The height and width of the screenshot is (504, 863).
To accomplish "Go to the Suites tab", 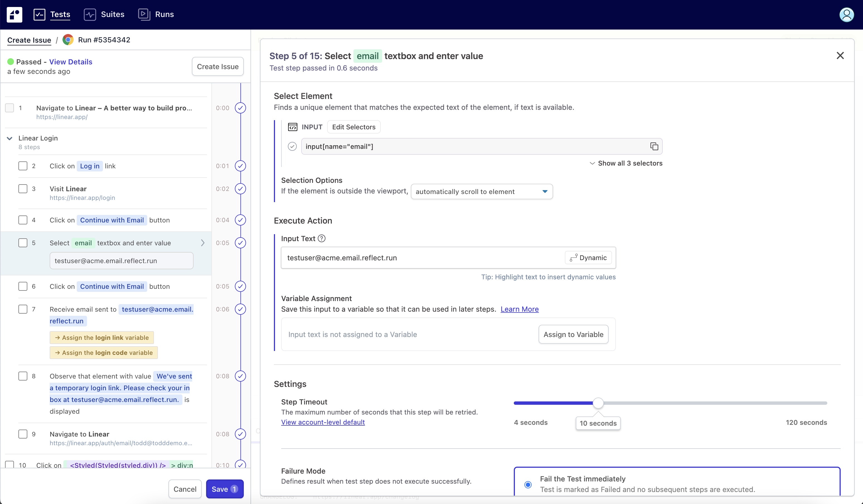I will [x=104, y=14].
